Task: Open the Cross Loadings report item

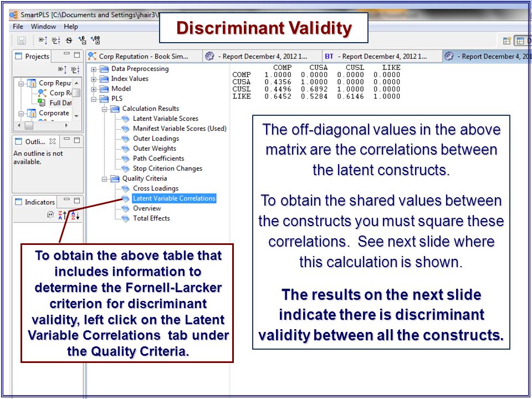Action: 156,188
